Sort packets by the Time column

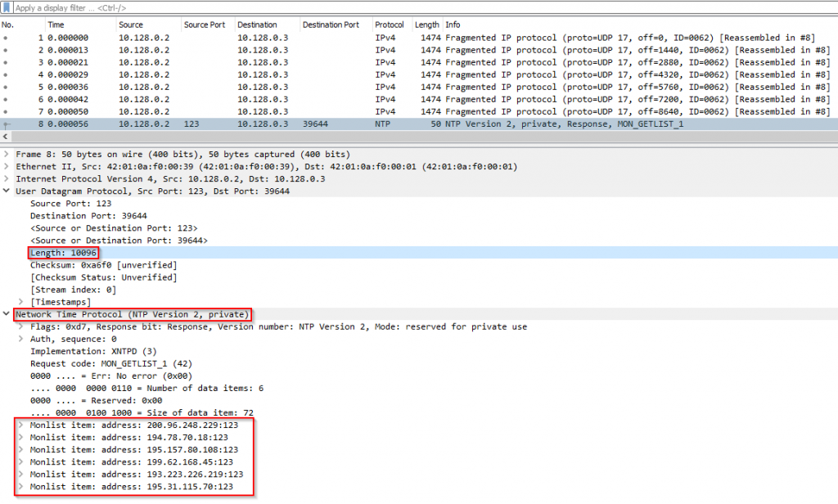point(56,25)
